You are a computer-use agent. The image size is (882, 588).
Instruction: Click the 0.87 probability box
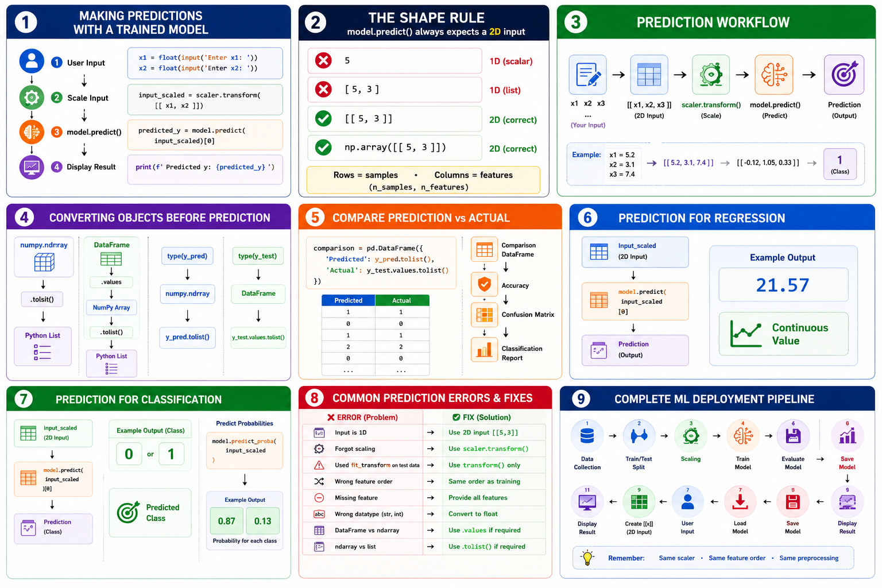(226, 521)
